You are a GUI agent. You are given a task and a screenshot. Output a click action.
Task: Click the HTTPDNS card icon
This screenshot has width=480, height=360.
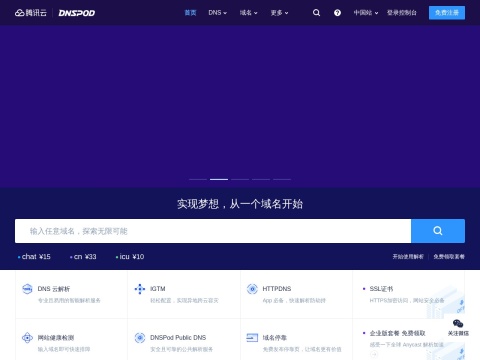[x=252, y=289]
